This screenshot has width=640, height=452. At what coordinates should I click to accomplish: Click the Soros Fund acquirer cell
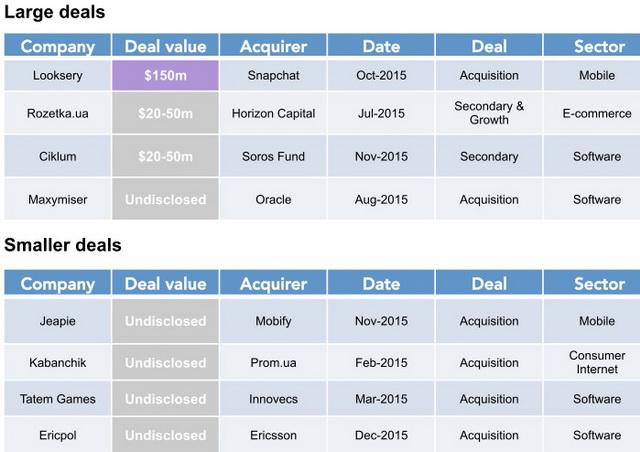coord(273,157)
